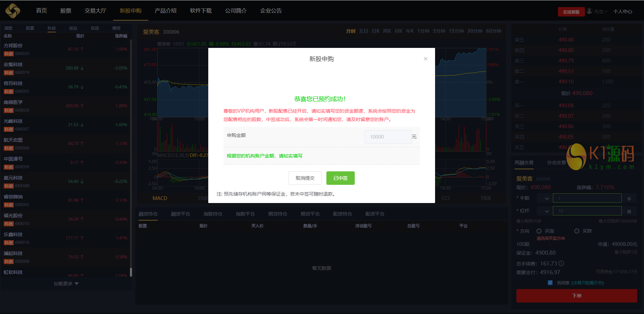Click the up arrow beside 方邦股份 price
The width and height of the screenshot is (644, 314).
point(82,49)
